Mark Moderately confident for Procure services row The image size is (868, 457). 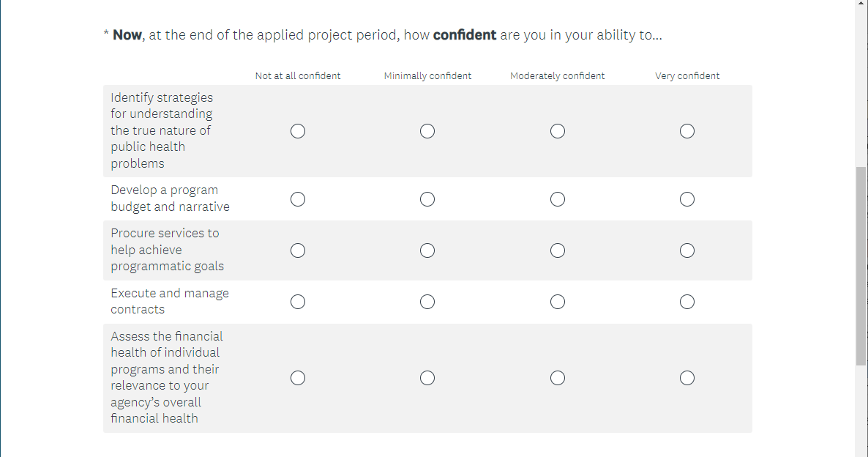click(558, 250)
